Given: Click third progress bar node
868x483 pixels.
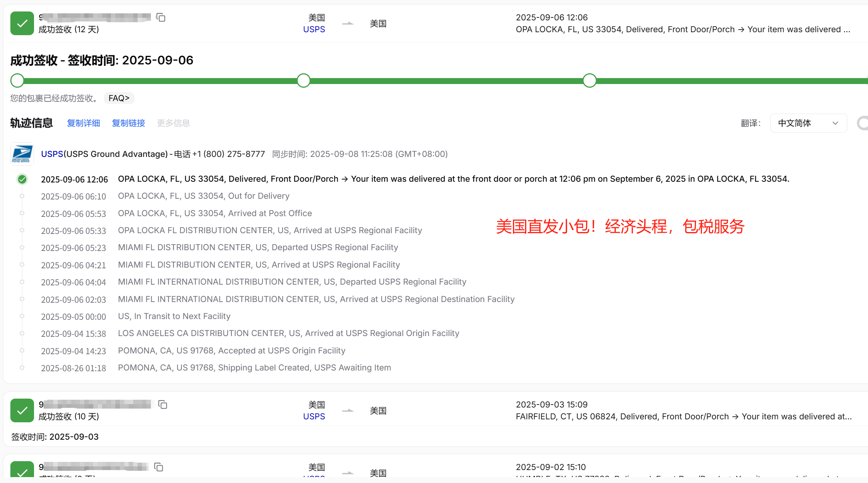Looking at the screenshot, I should [x=590, y=81].
